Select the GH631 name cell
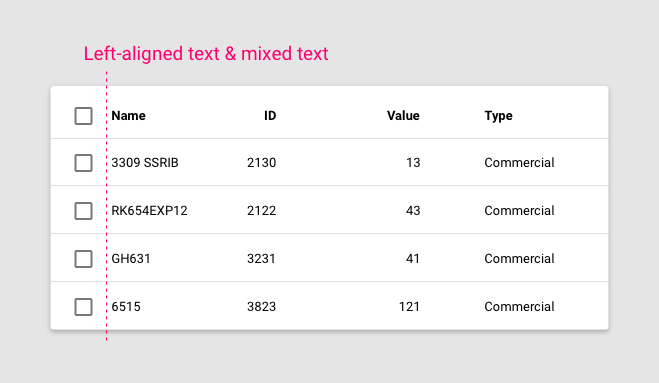 tap(131, 259)
